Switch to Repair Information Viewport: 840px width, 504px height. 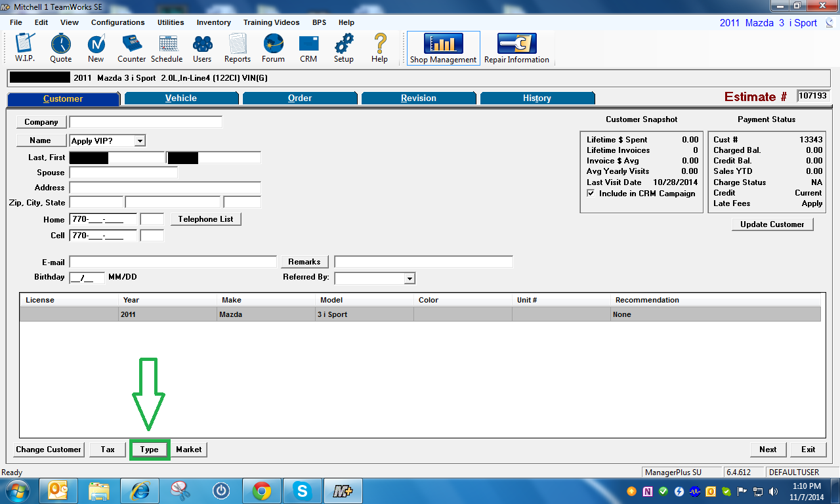(x=516, y=48)
